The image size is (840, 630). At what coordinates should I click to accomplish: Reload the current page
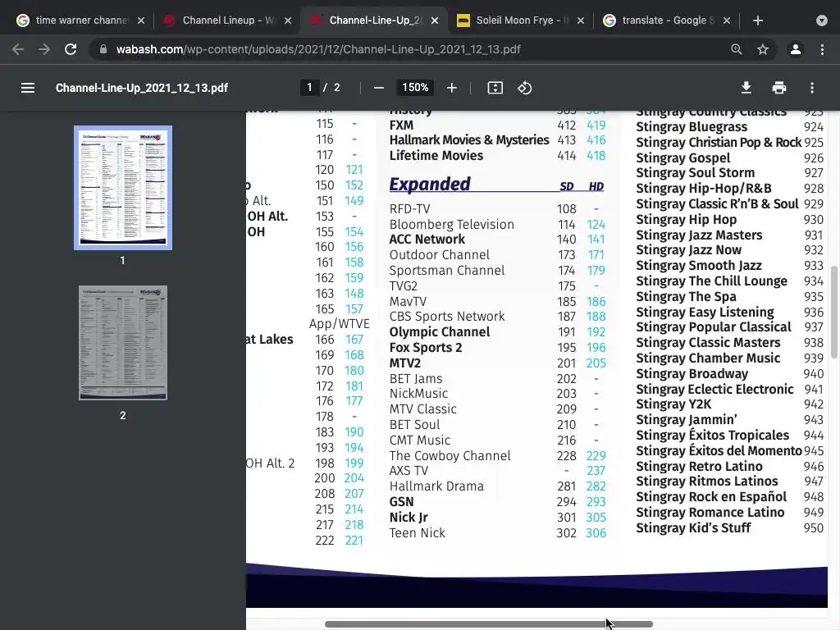tap(71, 49)
